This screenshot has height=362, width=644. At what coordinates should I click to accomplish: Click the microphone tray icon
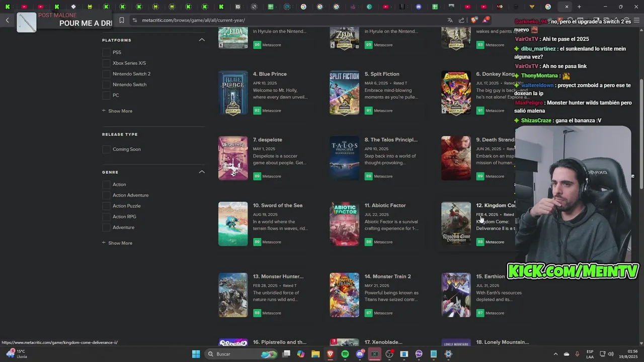[x=577, y=354]
